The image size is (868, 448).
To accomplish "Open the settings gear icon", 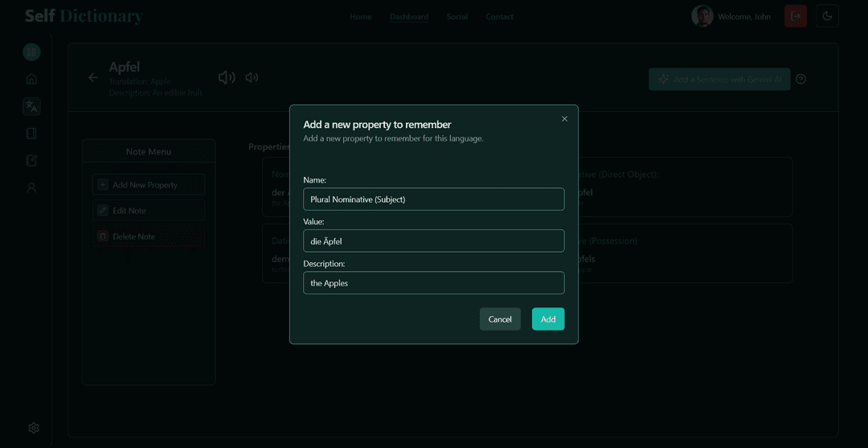I will 34,428.
